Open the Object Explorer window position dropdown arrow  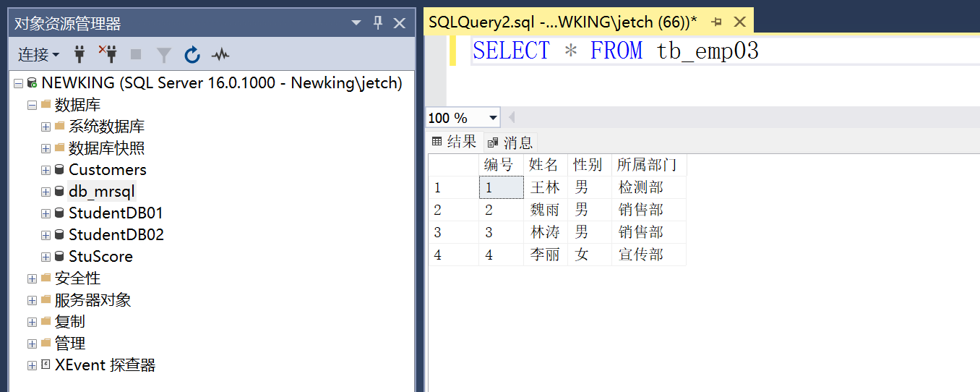pyautogui.click(x=356, y=23)
